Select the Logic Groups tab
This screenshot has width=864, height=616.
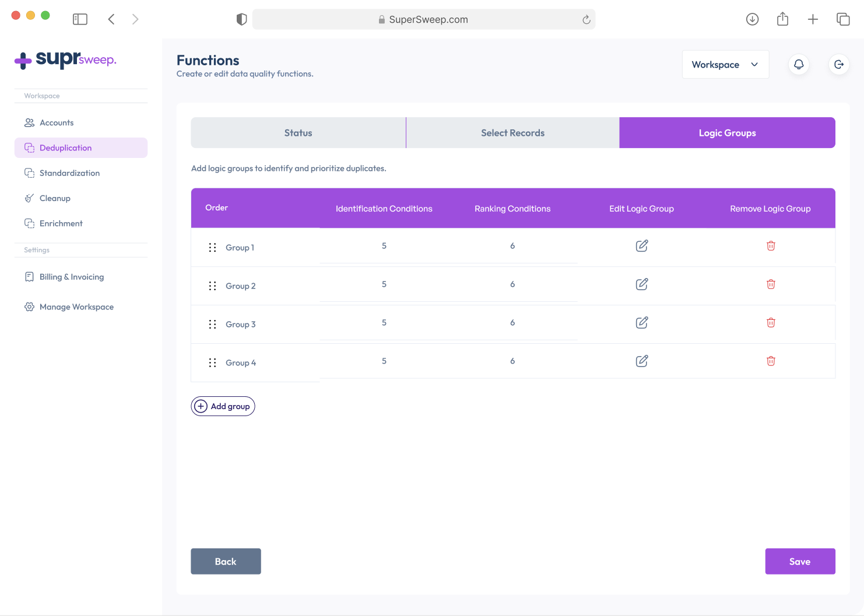click(727, 132)
